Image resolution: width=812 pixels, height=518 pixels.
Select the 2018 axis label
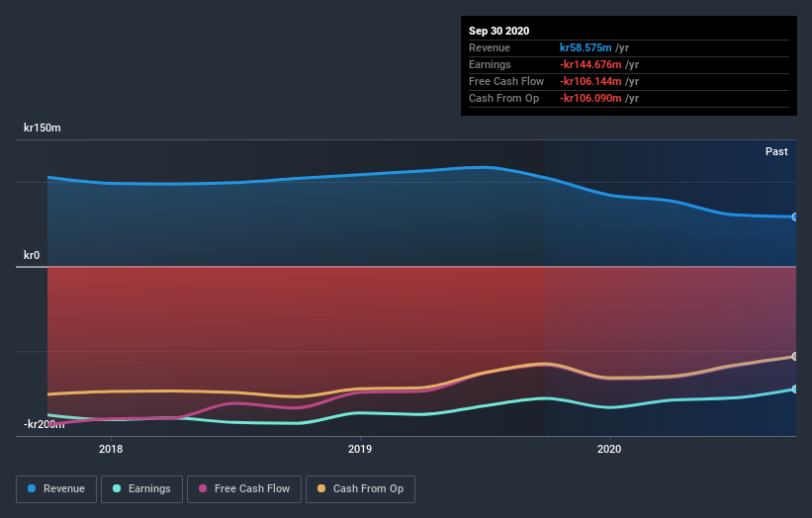click(x=111, y=449)
